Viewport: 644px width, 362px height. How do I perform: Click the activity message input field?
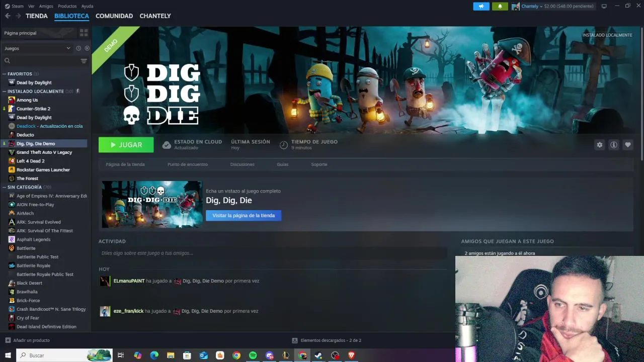(x=273, y=253)
